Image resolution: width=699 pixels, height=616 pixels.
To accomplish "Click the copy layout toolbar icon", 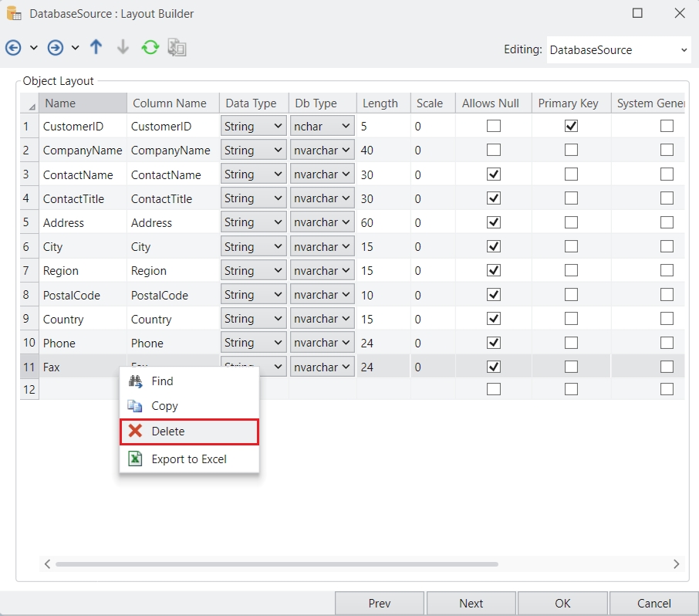I will point(177,48).
